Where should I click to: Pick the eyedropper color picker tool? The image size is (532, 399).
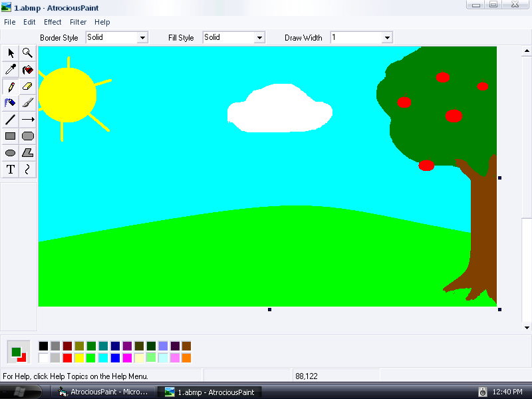pos(11,70)
